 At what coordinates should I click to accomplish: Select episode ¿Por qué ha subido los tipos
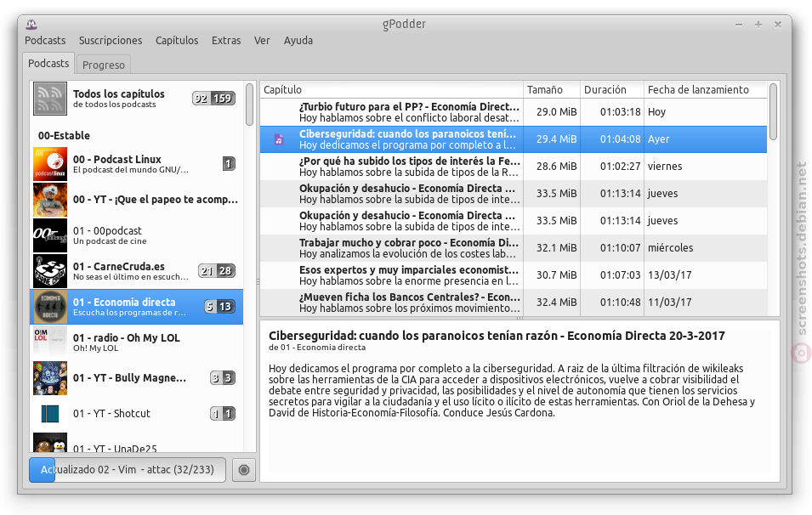[x=514, y=167]
